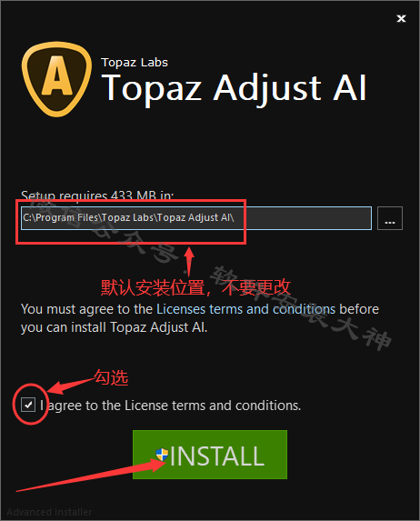Click the letter A inside the logo
This screenshot has width=420, height=521.
click(x=57, y=75)
